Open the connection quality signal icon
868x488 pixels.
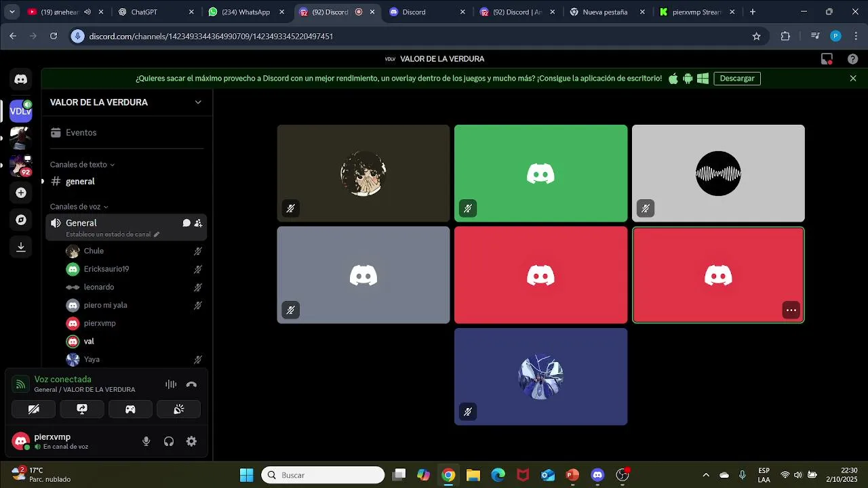click(x=21, y=384)
